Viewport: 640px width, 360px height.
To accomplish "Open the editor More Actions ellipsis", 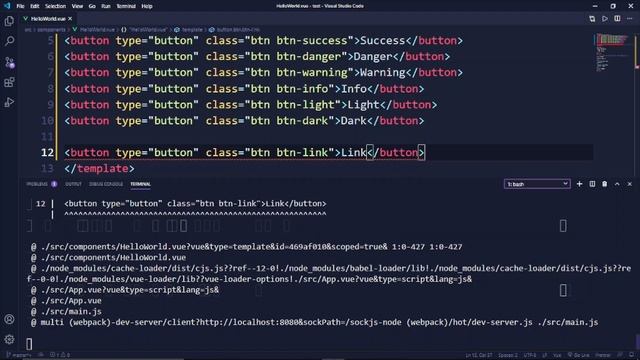I will coord(630,19).
